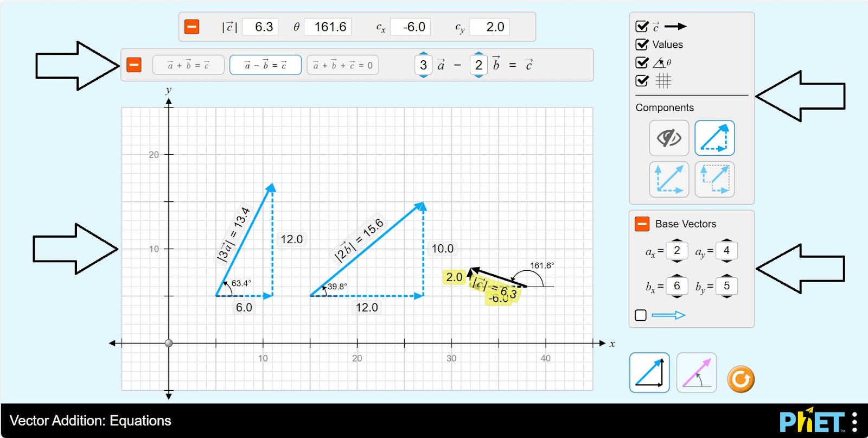
Task: Click the orange reset all button
Action: tap(741, 379)
